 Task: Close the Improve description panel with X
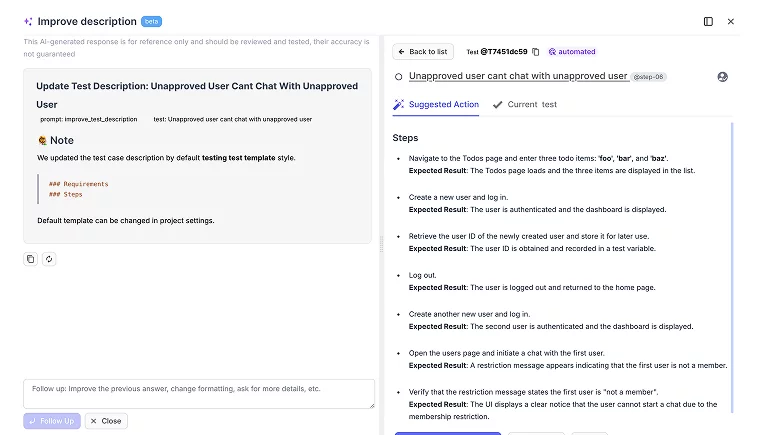click(731, 21)
